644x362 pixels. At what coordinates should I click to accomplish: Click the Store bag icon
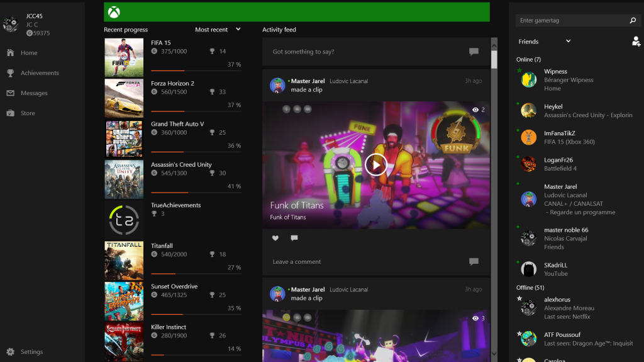[10, 113]
